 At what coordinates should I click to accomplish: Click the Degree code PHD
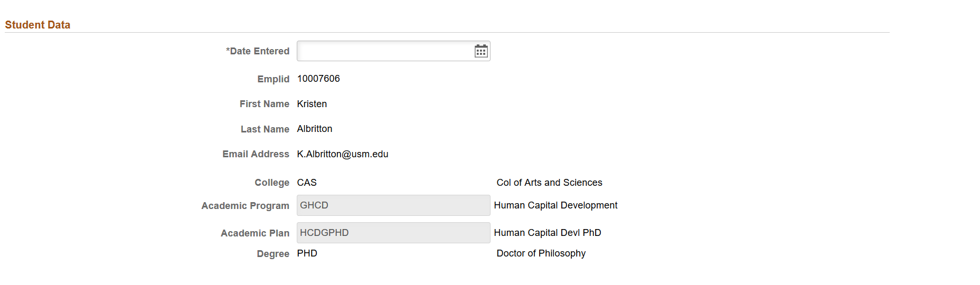click(307, 253)
